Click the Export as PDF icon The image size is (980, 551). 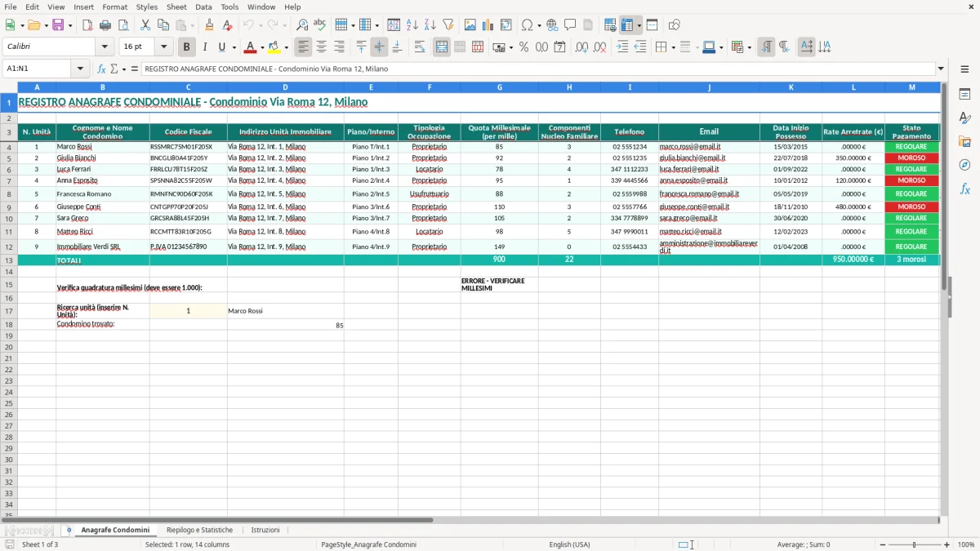[x=87, y=25]
